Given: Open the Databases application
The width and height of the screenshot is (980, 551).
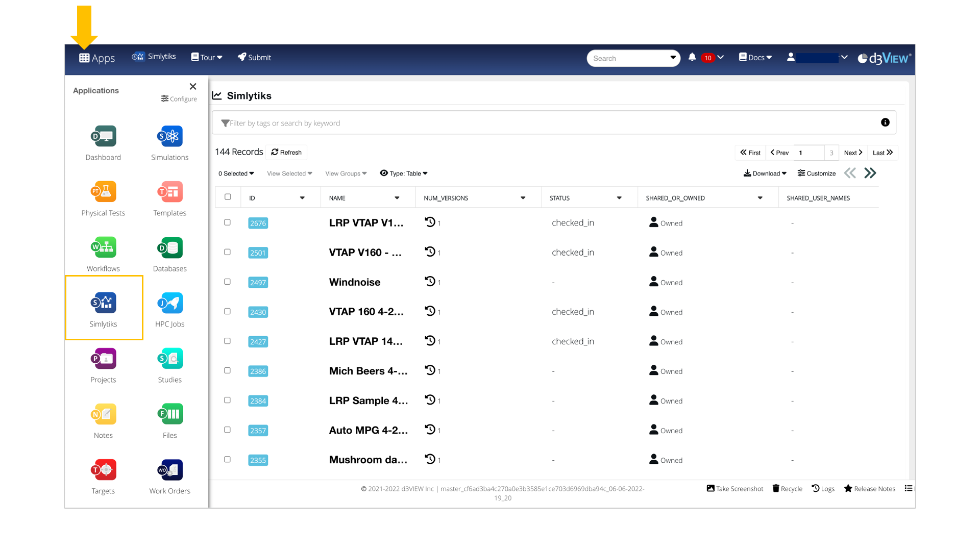Looking at the screenshot, I should click(x=169, y=254).
